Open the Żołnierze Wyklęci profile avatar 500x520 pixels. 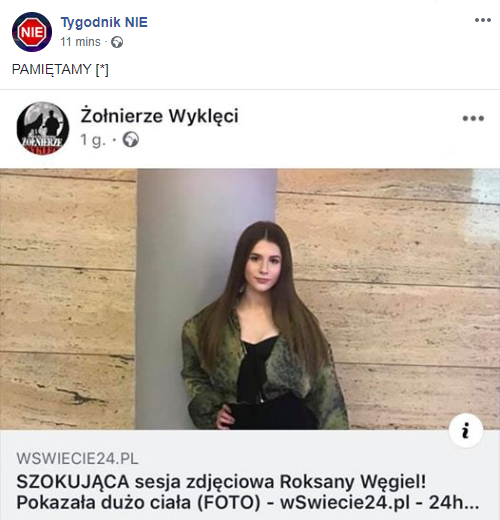(x=43, y=128)
